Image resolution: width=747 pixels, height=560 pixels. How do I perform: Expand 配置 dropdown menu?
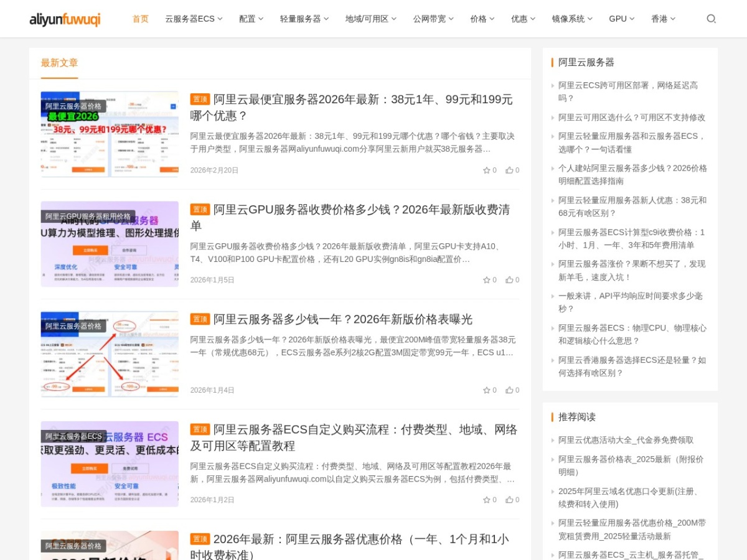coord(251,19)
